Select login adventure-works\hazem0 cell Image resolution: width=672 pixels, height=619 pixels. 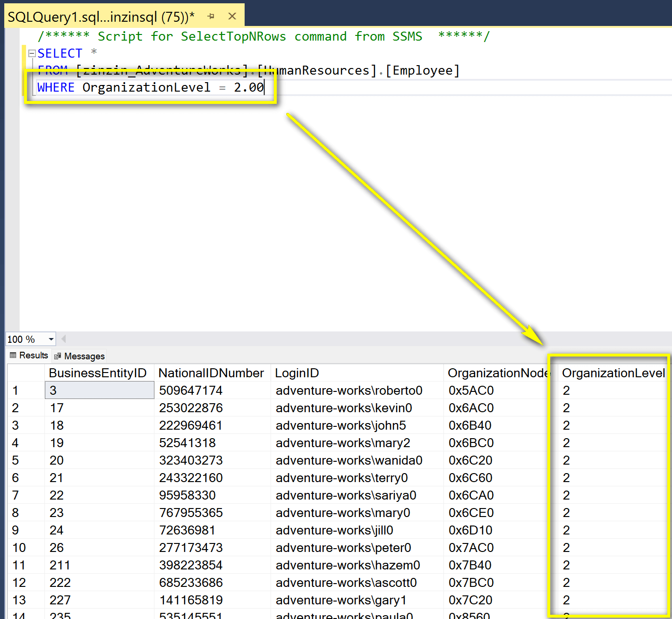357,565
